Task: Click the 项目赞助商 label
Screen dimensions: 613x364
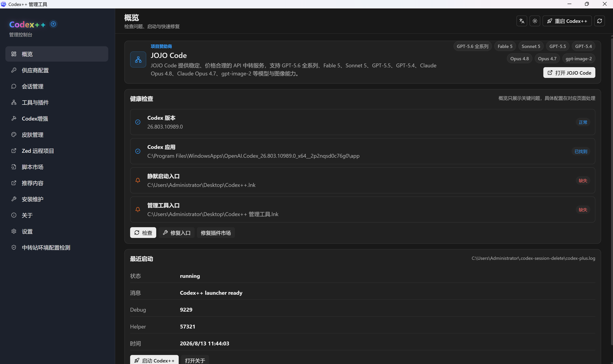Action: (161, 46)
